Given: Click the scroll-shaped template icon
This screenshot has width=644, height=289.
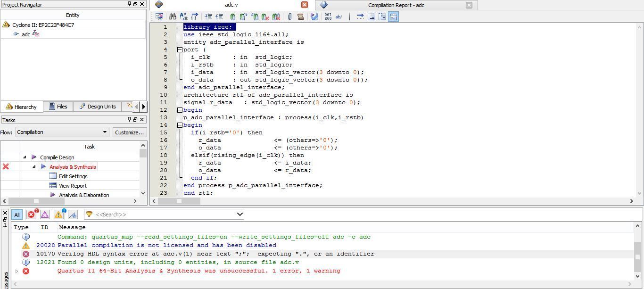Looking at the screenshot, I should 300,17.
